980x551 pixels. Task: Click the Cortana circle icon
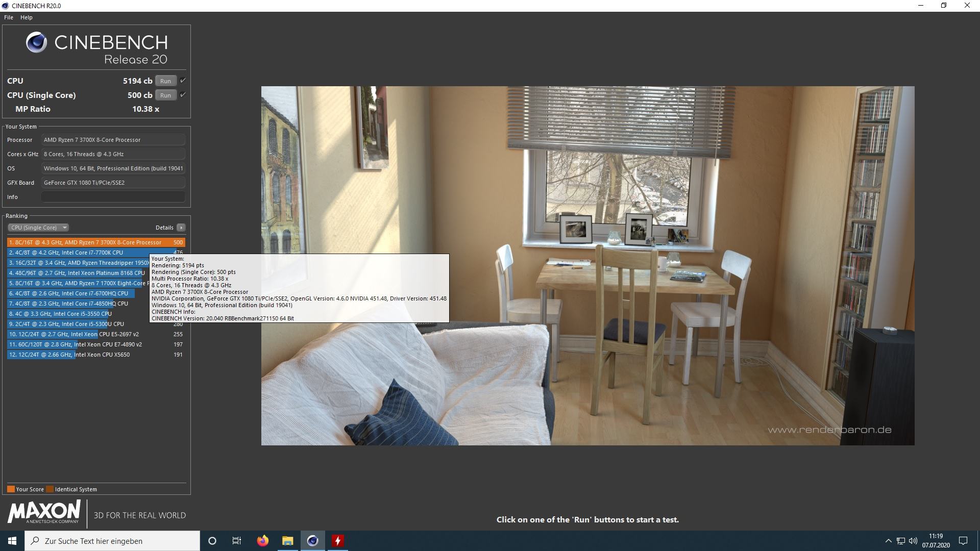coord(212,541)
